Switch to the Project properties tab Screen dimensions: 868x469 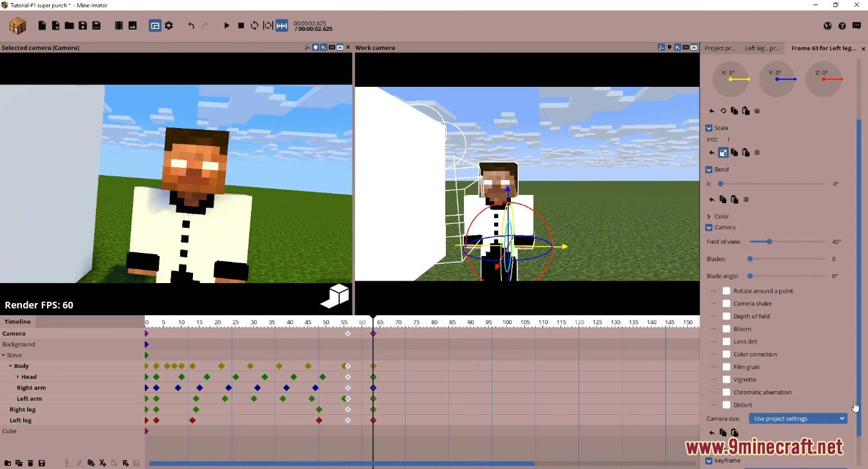pos(720,48)
